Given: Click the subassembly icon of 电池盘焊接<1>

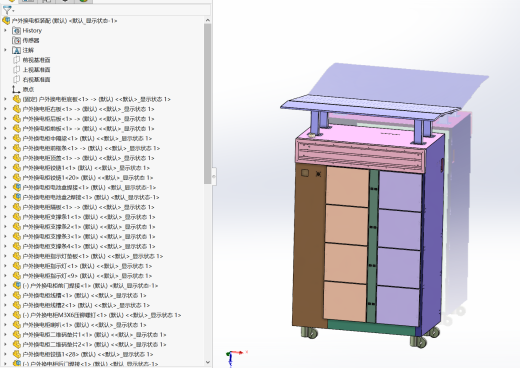Looking at the screenshot, I should (x=17, y=187).
